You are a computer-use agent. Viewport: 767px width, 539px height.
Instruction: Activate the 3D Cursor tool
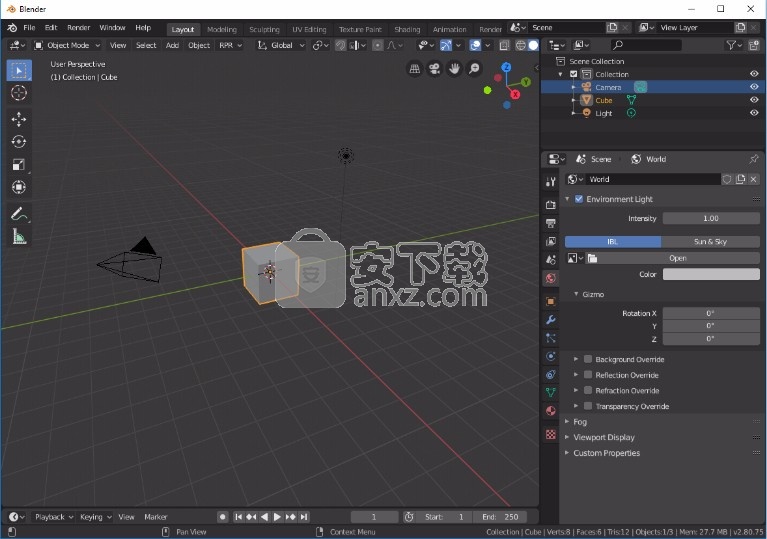click(19, 92)
